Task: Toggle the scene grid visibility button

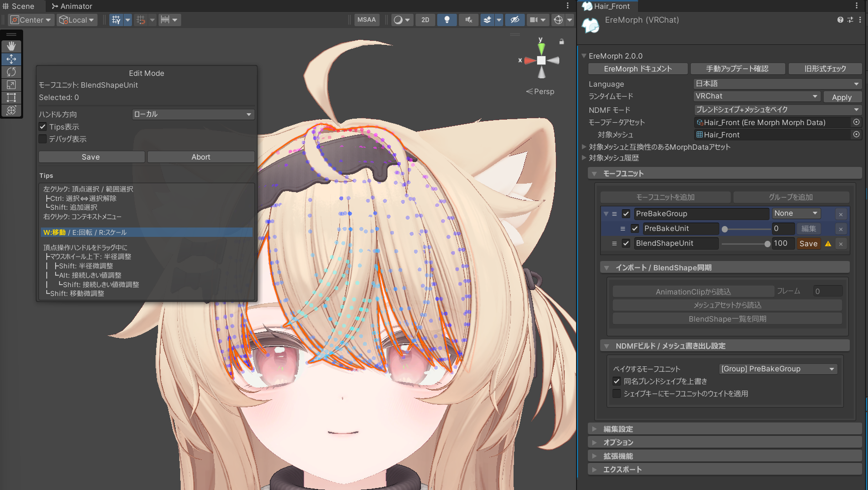Action: (116, 20)
